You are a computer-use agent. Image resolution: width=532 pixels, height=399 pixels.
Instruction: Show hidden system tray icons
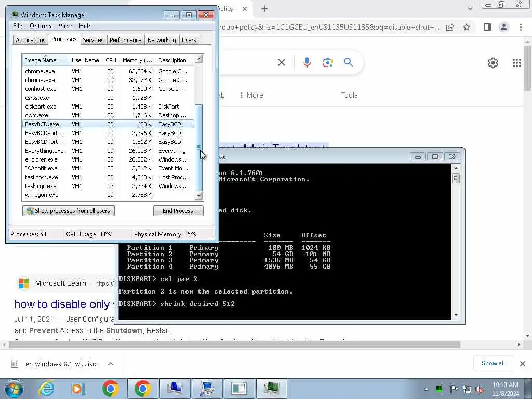tap(426, 389)
